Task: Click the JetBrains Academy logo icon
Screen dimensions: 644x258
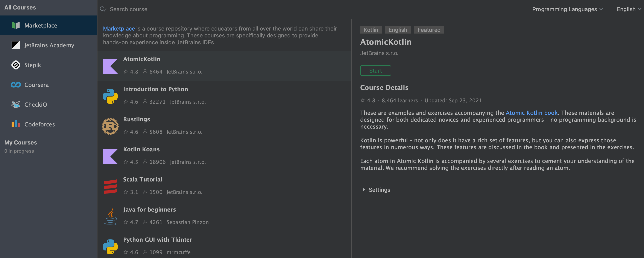Action: pyautogui.click(x=16, y=45)
